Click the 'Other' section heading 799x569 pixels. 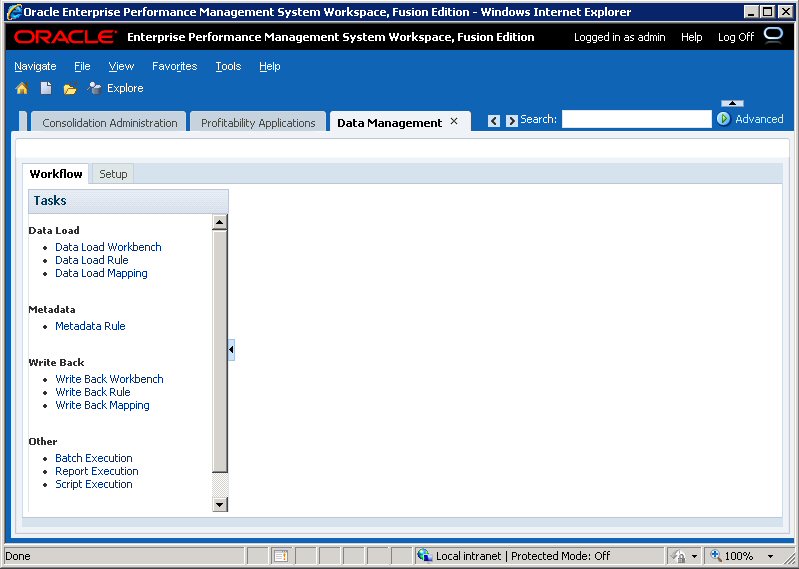click(43, 441)
